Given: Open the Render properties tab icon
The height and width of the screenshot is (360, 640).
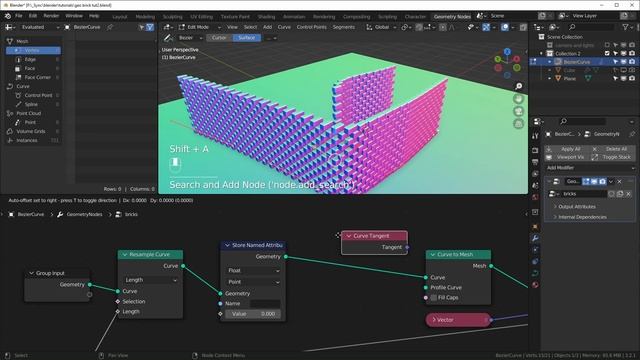Looking at the screenshot, I should [x=535, y=150].
